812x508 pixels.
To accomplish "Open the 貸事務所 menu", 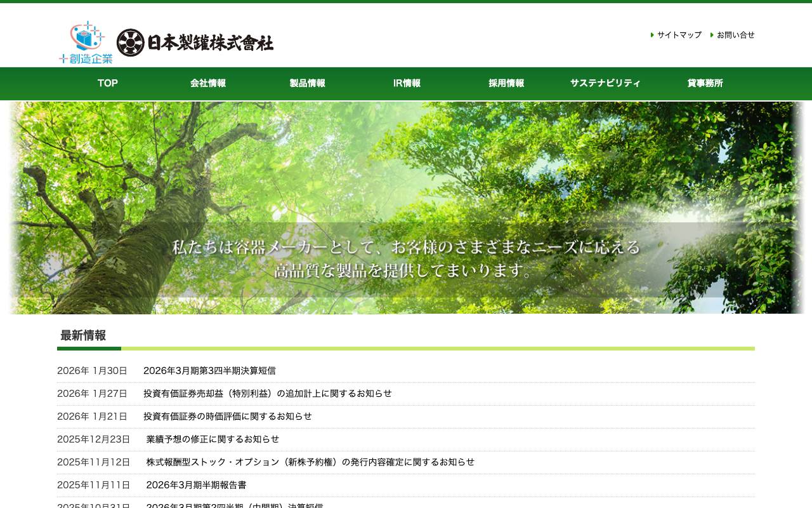I will click(705, 83).
